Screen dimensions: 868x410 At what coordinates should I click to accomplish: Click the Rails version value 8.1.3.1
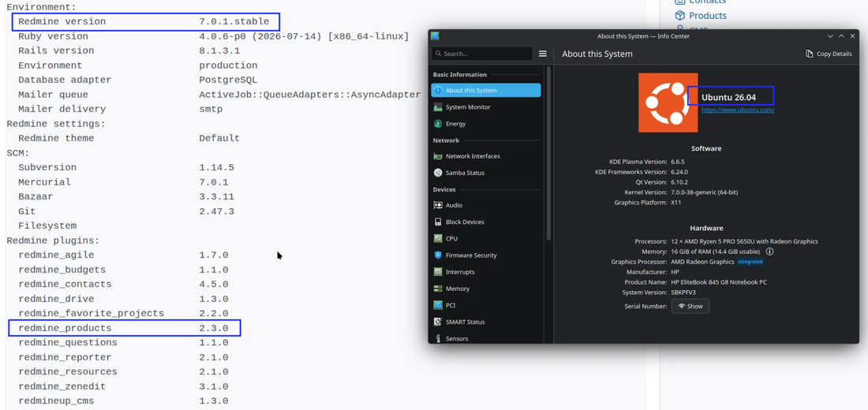tap(219, 51)
